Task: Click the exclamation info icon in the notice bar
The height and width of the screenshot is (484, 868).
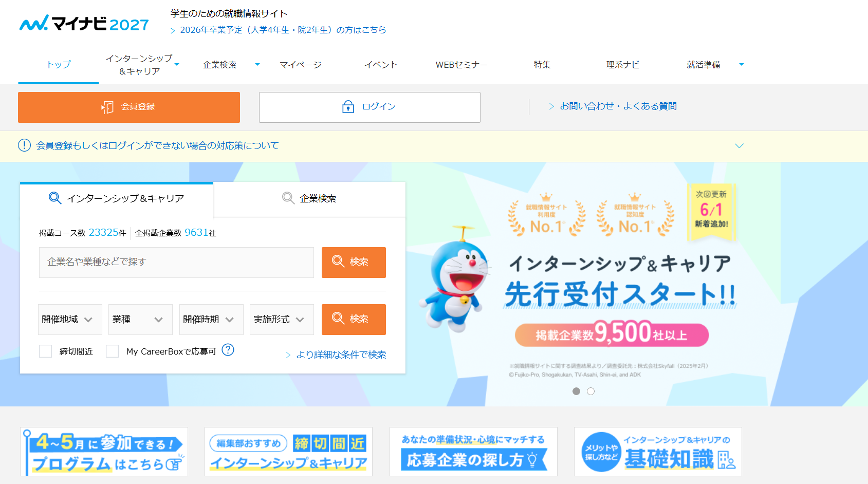Action: pyautogui.click(x=24, y=145)
